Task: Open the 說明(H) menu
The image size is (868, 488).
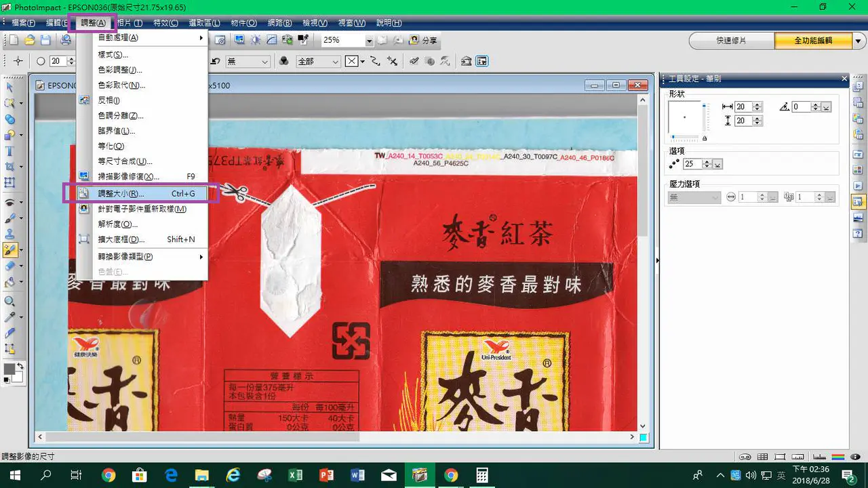Action: (x=389, y=23)
